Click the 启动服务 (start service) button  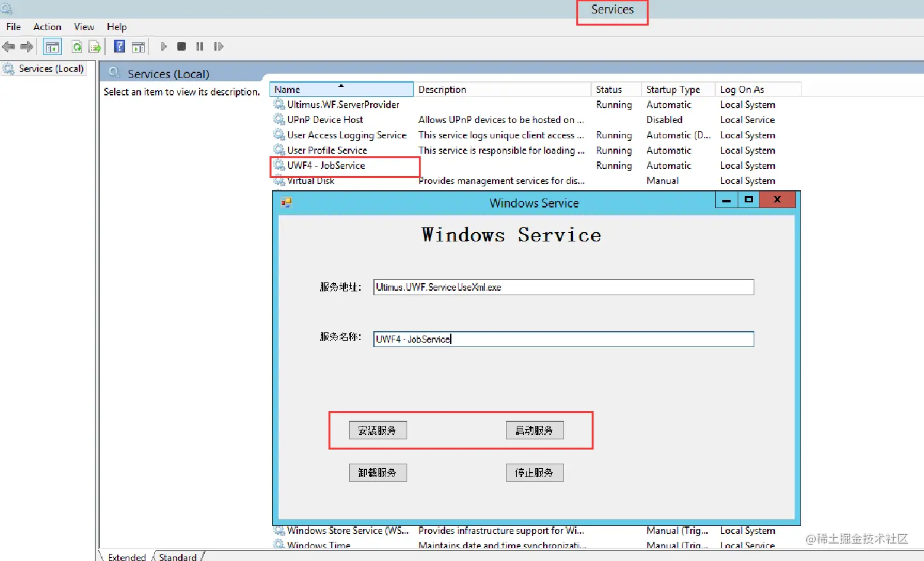point(535,430)
